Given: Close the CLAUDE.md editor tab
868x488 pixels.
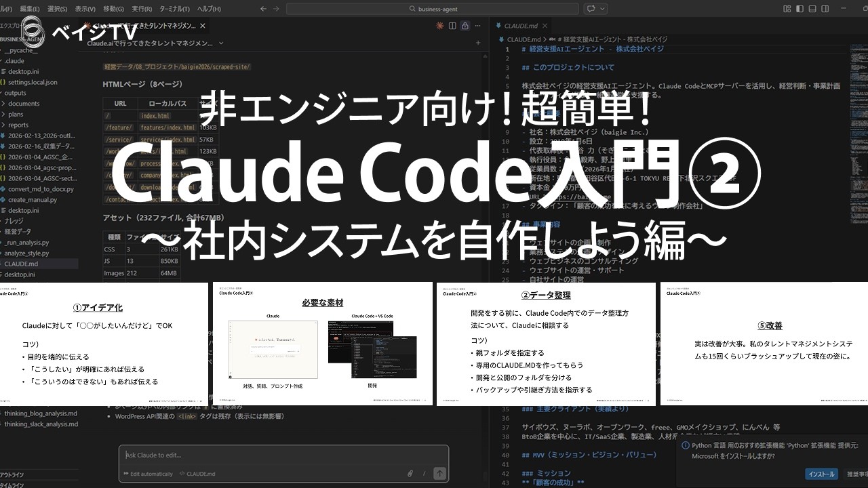Looking at the screenshot, I should pos(543,26).
